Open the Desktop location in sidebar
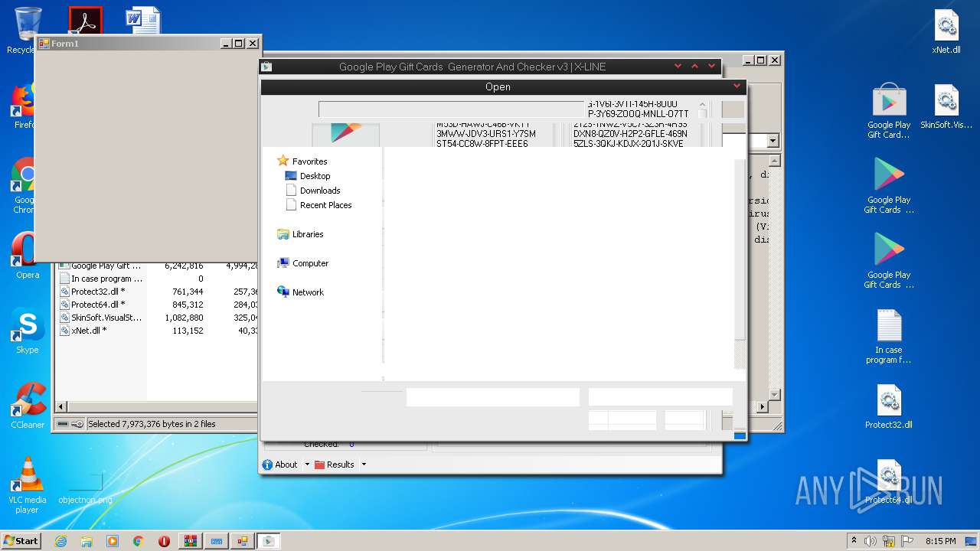The width and height of the screenshot is (980, 551). coord(308,176)
